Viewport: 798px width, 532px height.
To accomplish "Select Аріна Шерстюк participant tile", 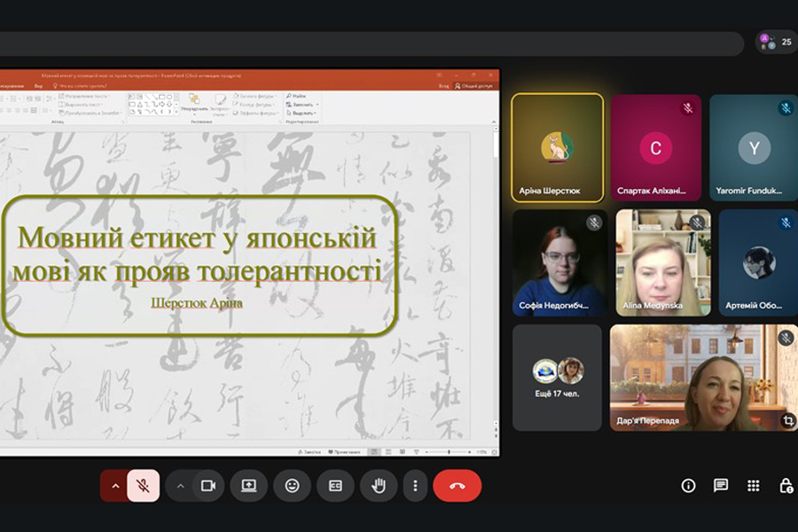I will pos(558,148).
